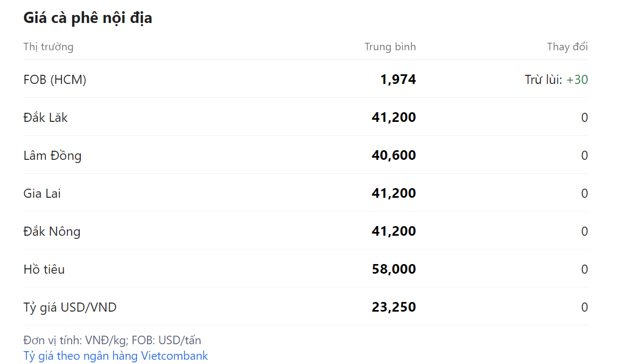Select the Hồ tiêu row label

(44, 269)
